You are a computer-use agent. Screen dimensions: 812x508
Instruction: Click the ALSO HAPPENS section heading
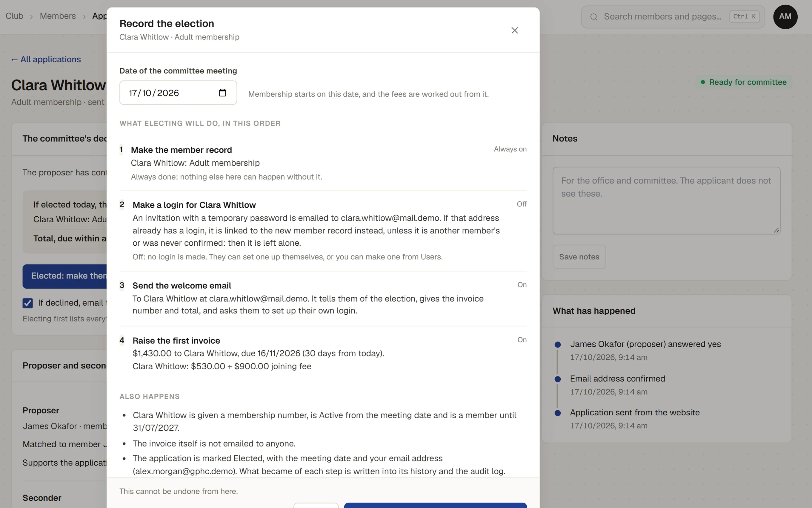[150, 397]
